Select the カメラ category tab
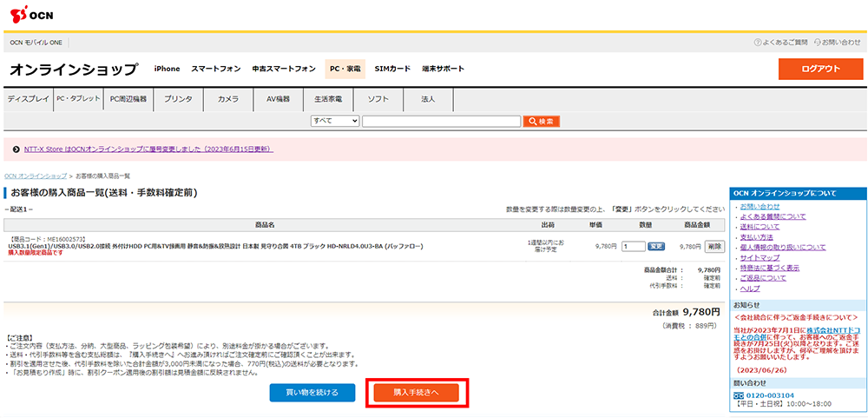The height and width of the screenshot is (418, 868). coord(228,99)
